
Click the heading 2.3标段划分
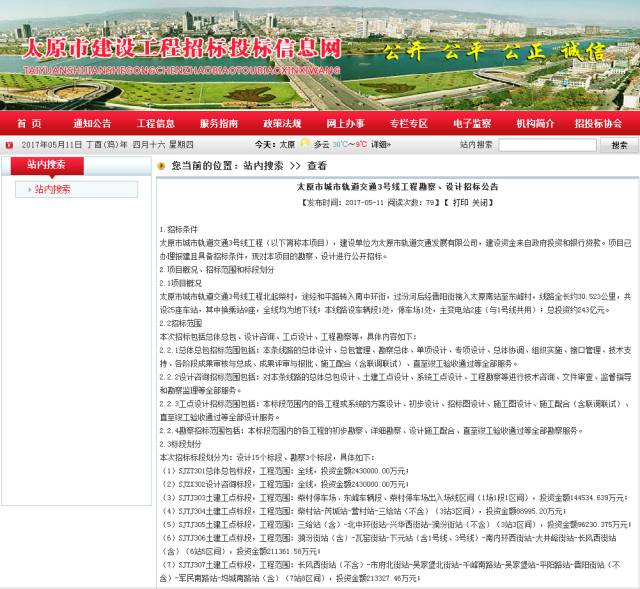[x=180, y=444]
